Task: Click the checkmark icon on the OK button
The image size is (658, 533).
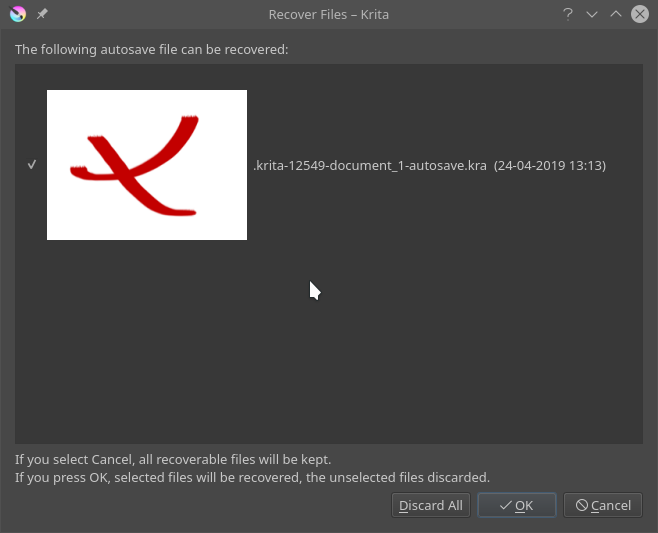Action: pos(505,506)
